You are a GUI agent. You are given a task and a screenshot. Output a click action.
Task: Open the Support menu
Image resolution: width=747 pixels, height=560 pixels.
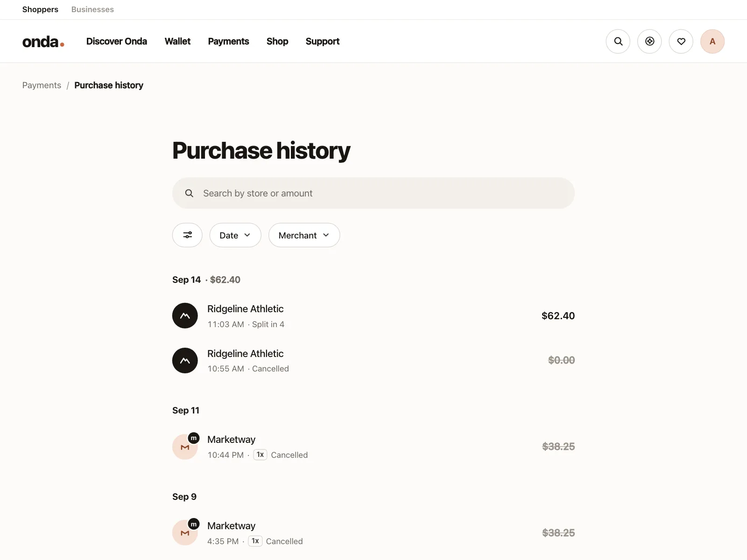pyautogui.click(x=323, y=42)
